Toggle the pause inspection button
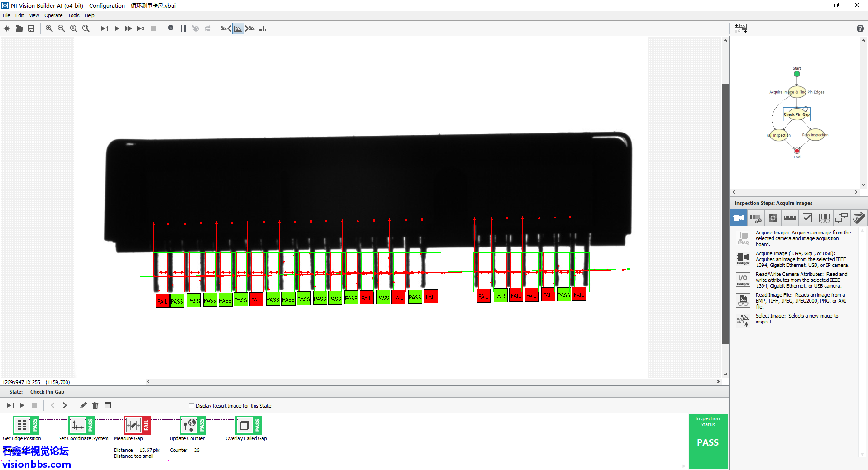Image resolution: width=868 pixels, height=470 pixels. pyautogui.click(x=183, y=28)
